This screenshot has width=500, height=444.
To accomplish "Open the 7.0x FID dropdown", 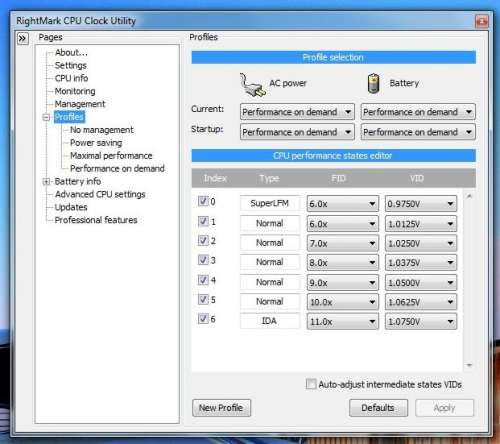I will pos(343,243).
